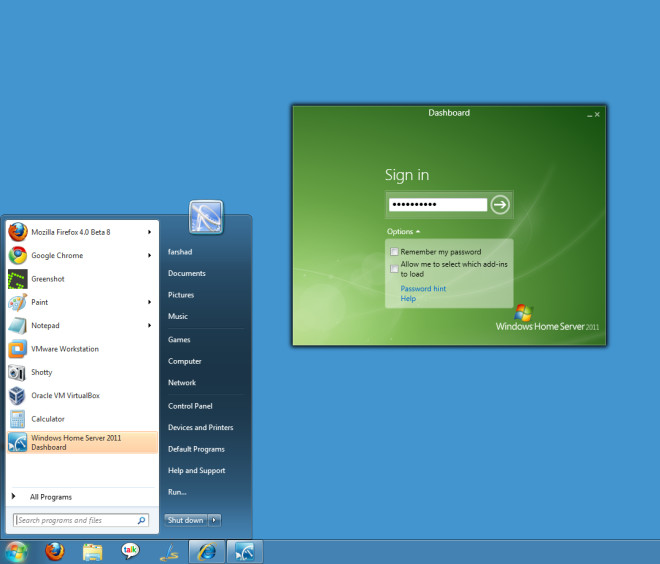The width and height of the screenshot is (660, 564).
Task: Check Remember my password
Action: [x=394, y=252]
